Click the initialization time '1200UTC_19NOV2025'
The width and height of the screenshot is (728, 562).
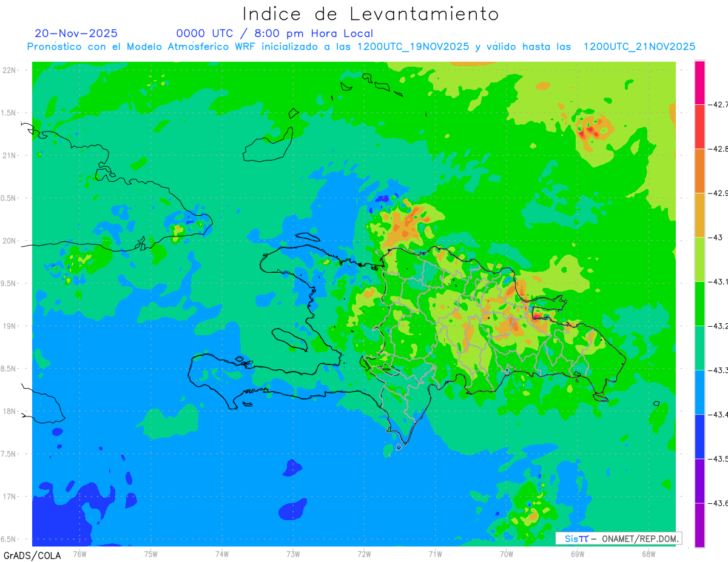click(x=413, y=47)
